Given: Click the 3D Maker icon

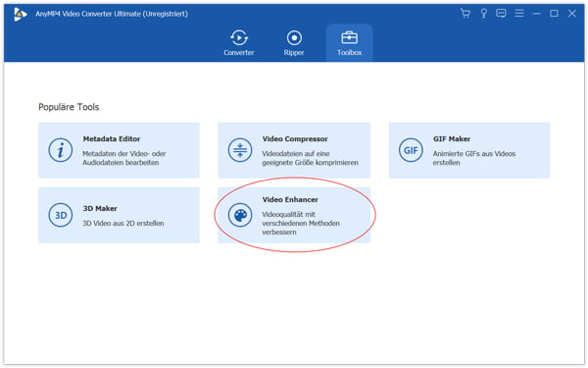Looking at the screenshot, I should 61,215.
